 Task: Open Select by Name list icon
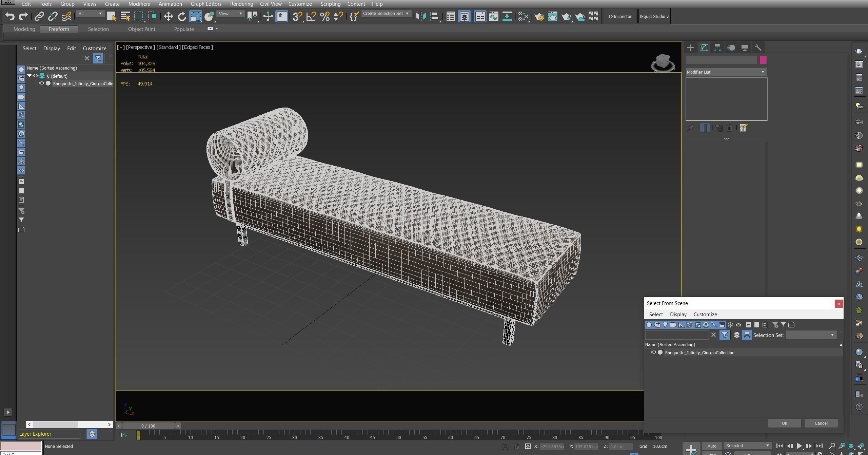point(125,16)
